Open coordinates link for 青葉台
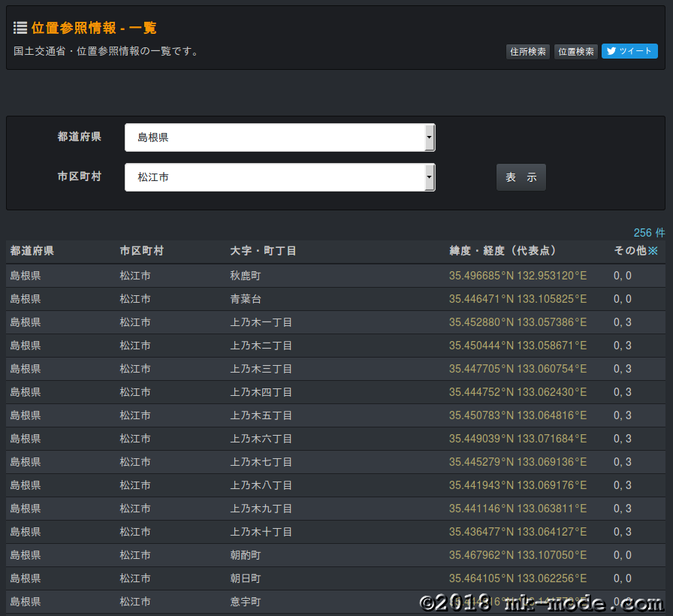The width and height of the screenshot is (673, 616). pos(518,299)
